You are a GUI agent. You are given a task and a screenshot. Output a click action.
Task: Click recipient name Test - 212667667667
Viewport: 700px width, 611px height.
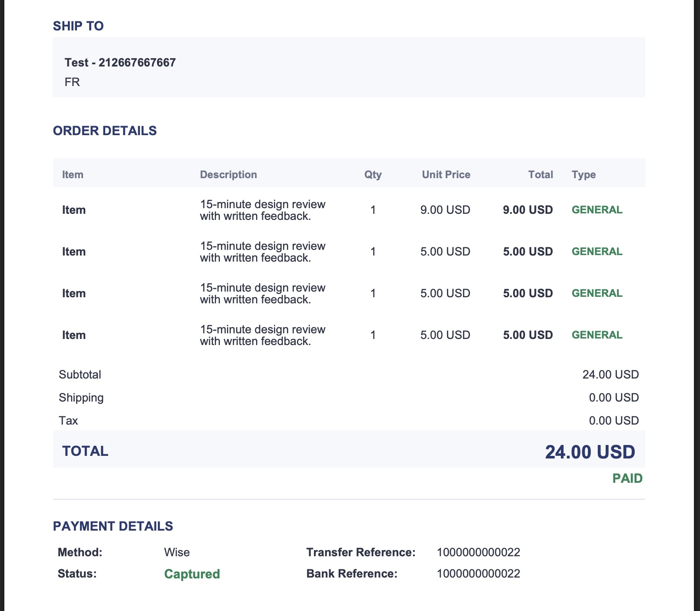click(x=120, y=63)
